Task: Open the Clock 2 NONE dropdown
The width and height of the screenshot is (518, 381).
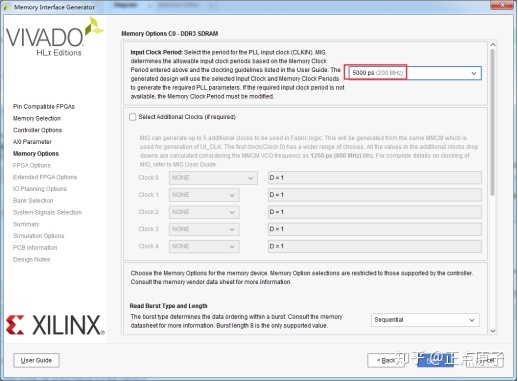Action: (204, 212)
